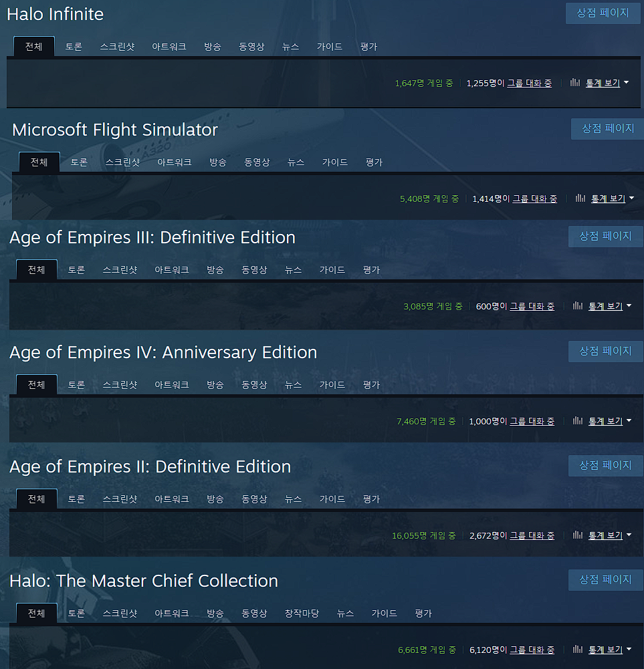The width and height of the screenshot is (644, 669).
Task: Open the 그룹 대화 중 link for Microsoft Flight Simulator
Action: click(535, 198)
